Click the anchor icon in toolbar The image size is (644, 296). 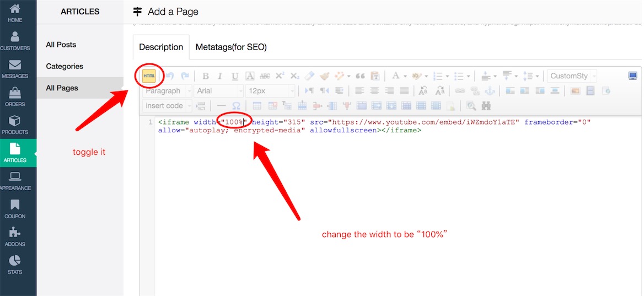pyautogui.click(x=489, y=91)
